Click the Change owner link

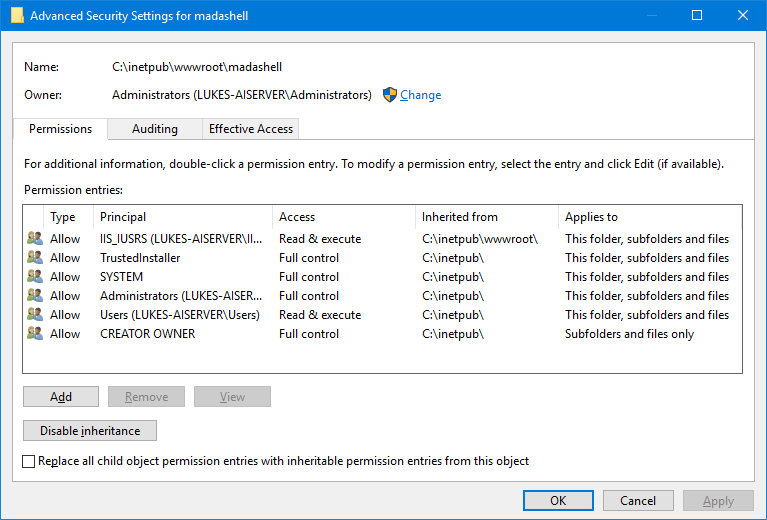tap(421, 95)
